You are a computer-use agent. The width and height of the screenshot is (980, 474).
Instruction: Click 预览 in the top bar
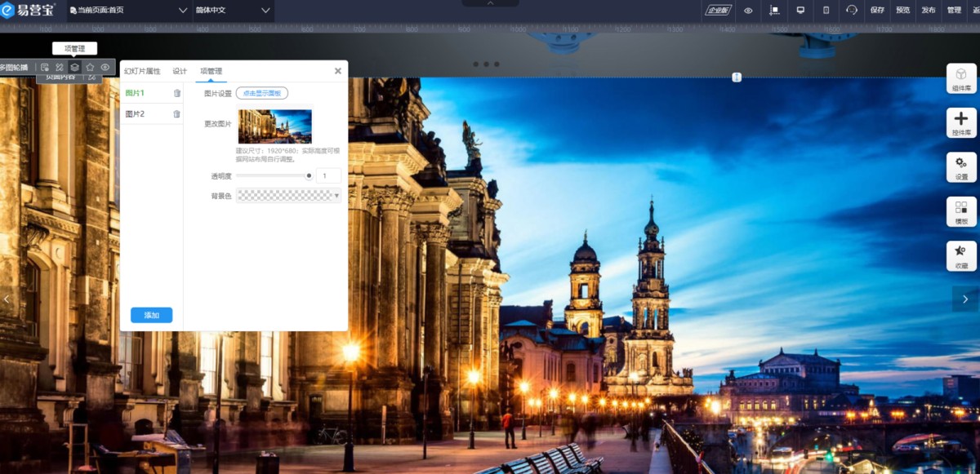click(902, 11)
